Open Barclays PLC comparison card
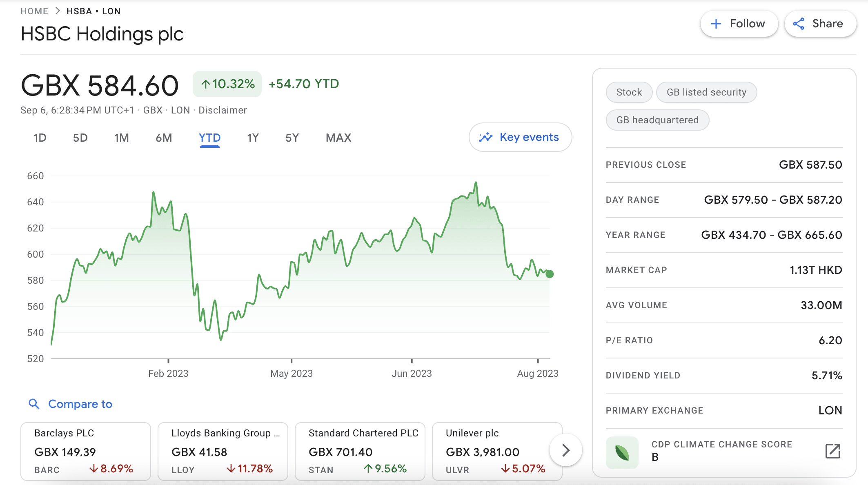The image size is (868, 485). (86, 452)
